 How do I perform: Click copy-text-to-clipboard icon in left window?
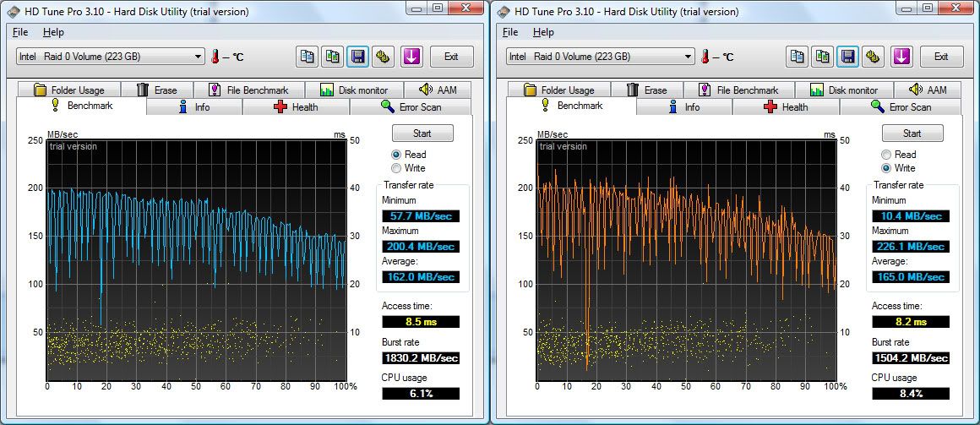tap(307, 57)
